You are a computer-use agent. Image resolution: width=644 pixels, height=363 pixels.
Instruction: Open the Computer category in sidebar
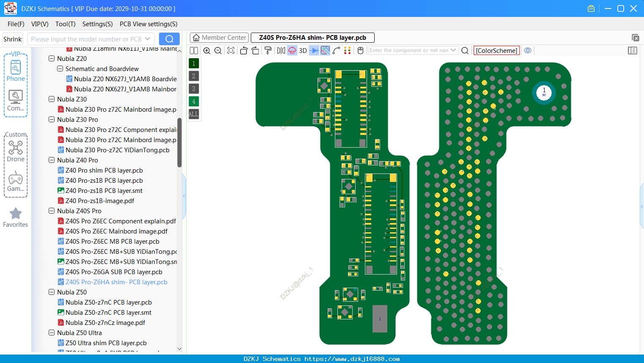click(x=16, y=101)
